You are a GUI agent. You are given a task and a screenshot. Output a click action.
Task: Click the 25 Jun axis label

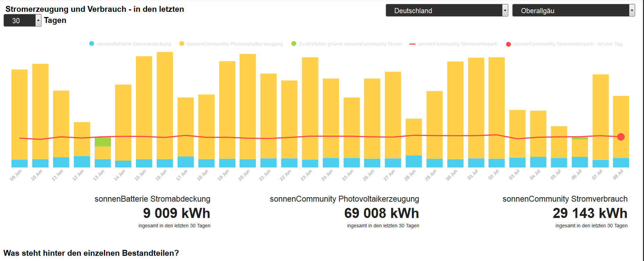[x=348, y=175]
